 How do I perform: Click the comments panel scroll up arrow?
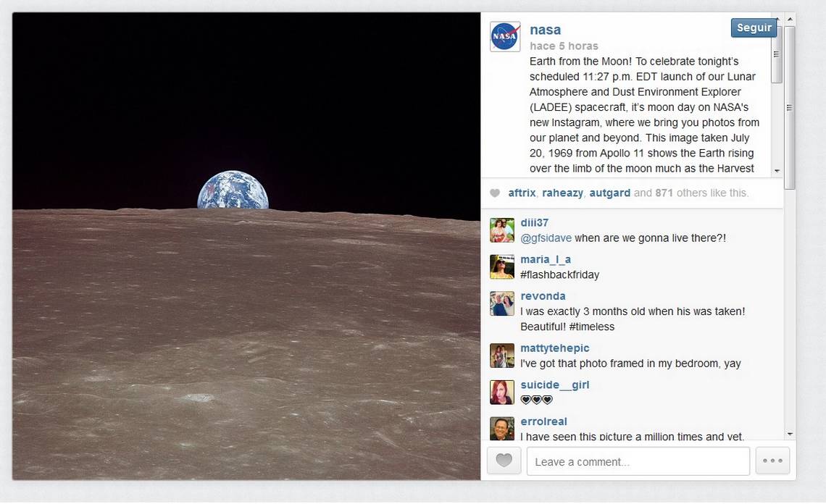tap(790, 19)
